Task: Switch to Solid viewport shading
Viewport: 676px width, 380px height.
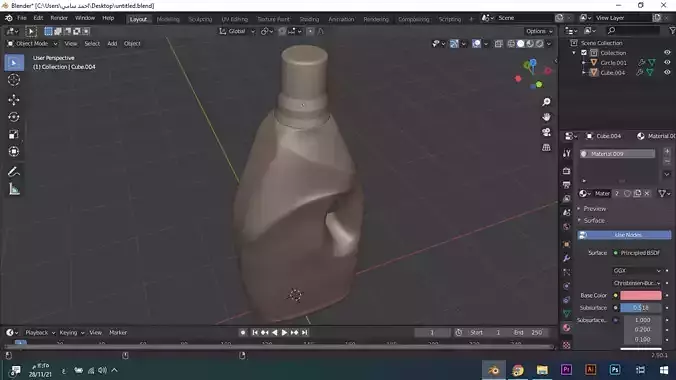Action: (x=520, y=44)
